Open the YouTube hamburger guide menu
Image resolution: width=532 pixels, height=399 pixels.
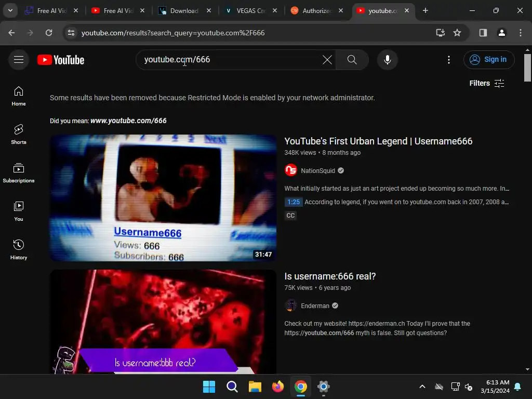19,60
